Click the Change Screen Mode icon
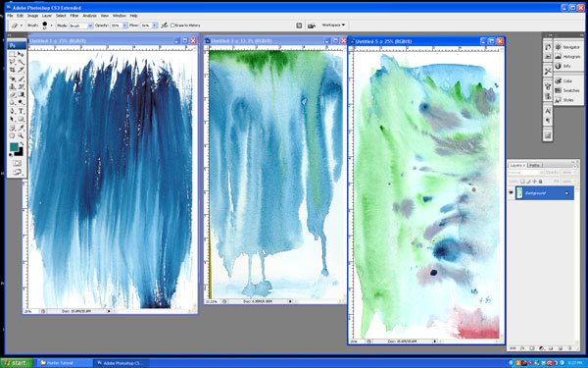The height and width of the screenshot is (368, 588). [x=17, y=172]
